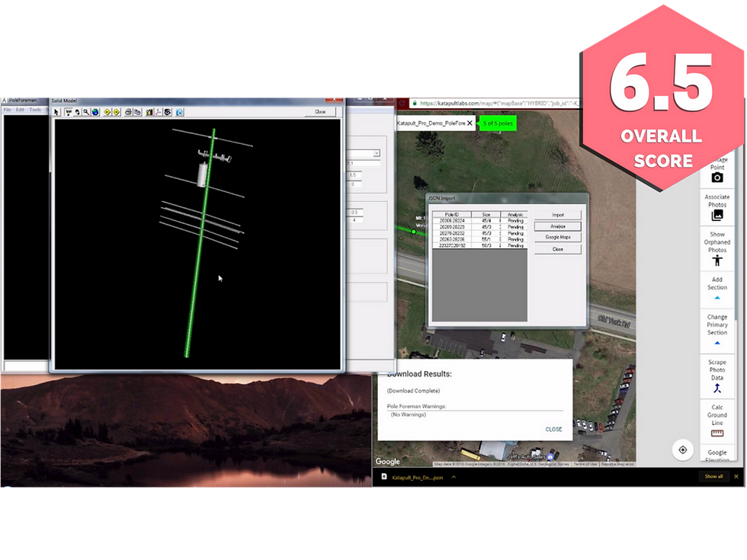This screenshot has height=560, width=747.
Task: Open Google Maps from JSON Import dialog
Action: point(558,237)
